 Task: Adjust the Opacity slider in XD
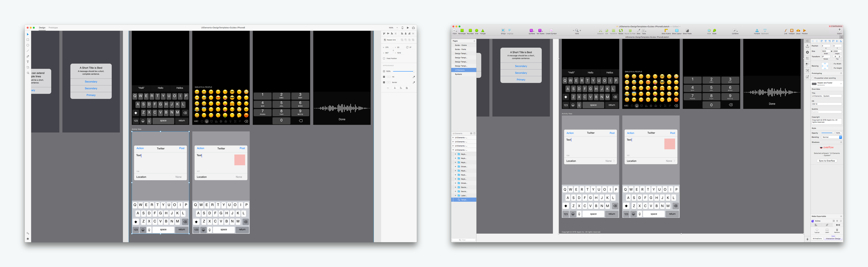(404, 72)
